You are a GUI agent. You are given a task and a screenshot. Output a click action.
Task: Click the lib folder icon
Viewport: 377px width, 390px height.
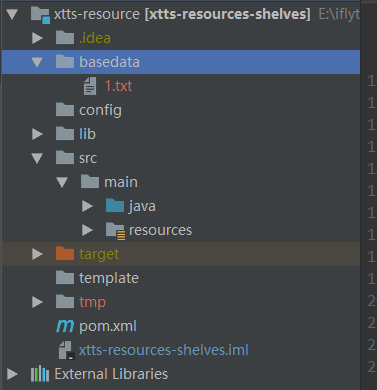click(65, 134)
